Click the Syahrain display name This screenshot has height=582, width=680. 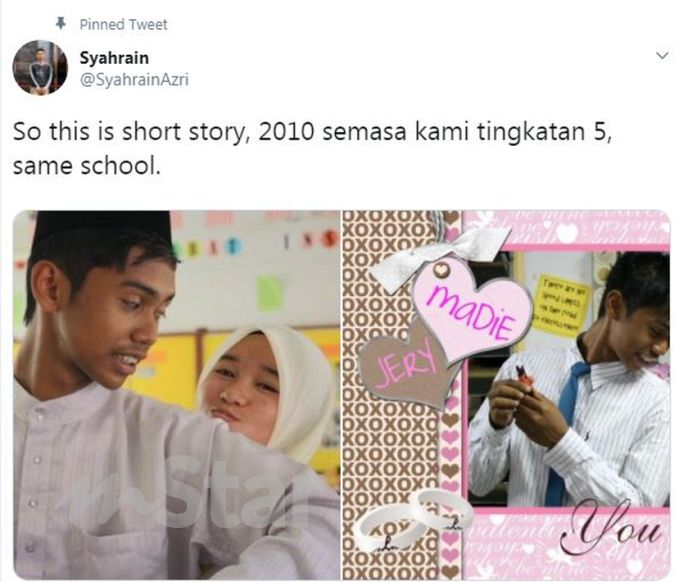click(x=114, y=58)
